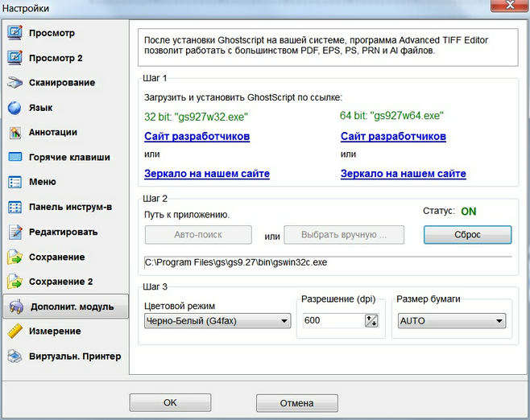Viewport: 530px width, 420px height.
Task: Click the folder icon for Сохранение
Action: coord(14,257)
